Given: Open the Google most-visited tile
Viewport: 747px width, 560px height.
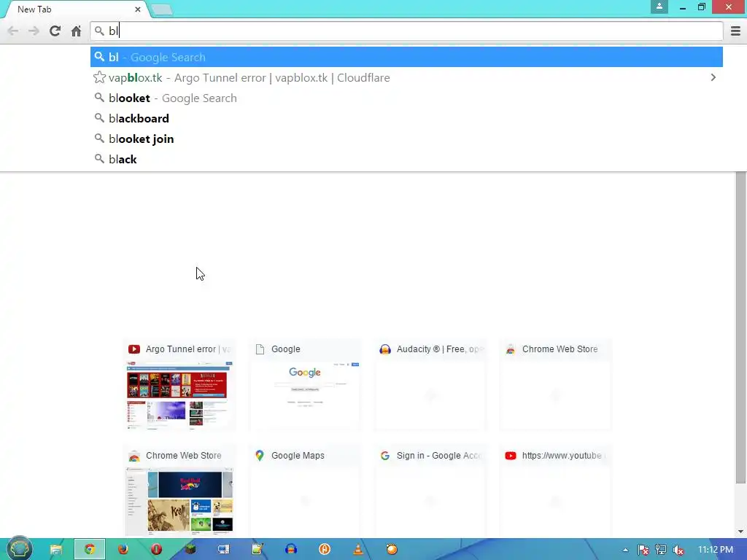Looking at the screenshot, I should coord(305,386).
